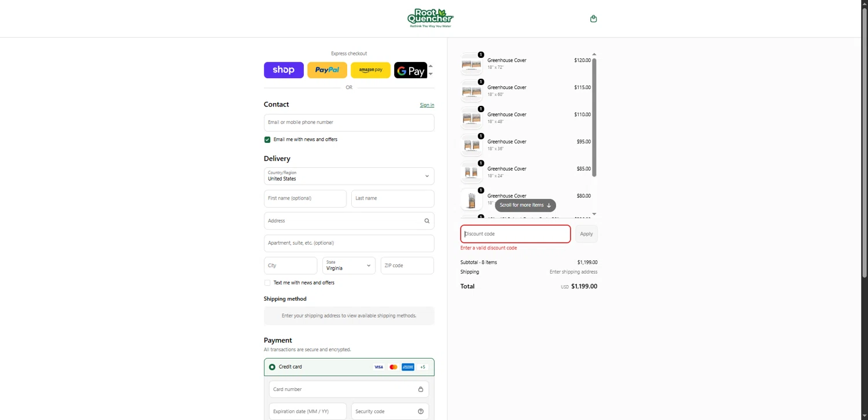Select the Credit card radio button
The image size is (868, 420).
point(272,367)
